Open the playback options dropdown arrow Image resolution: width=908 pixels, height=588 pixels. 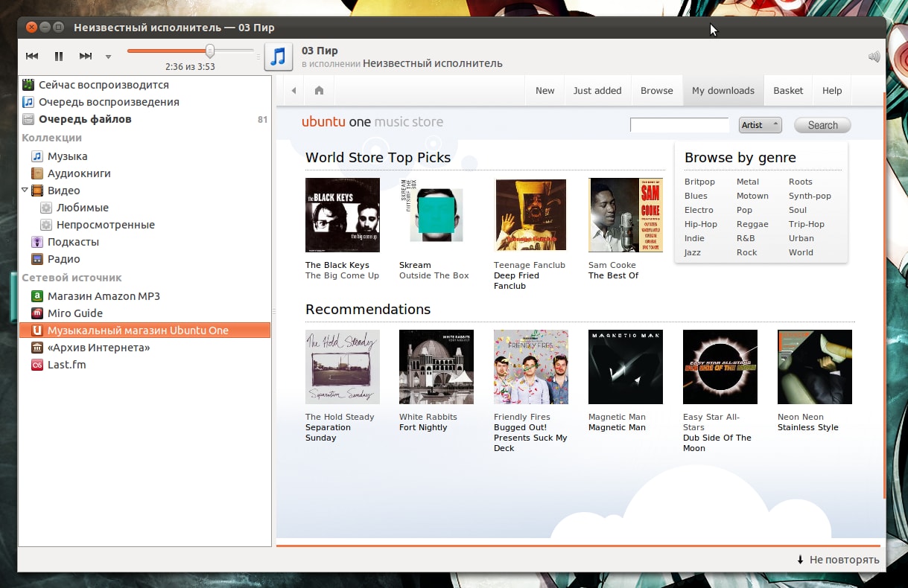coord(108,57)
